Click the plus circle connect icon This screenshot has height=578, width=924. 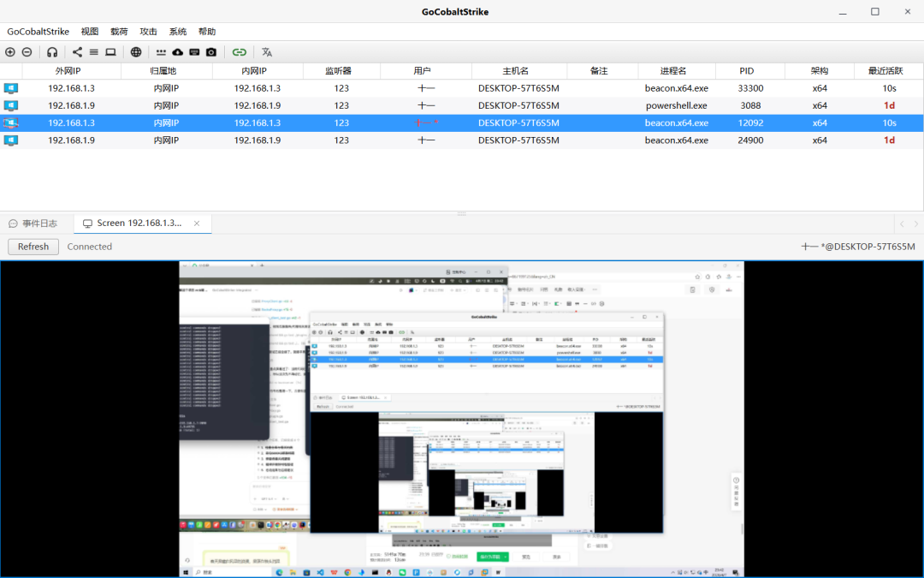point(10,52)
